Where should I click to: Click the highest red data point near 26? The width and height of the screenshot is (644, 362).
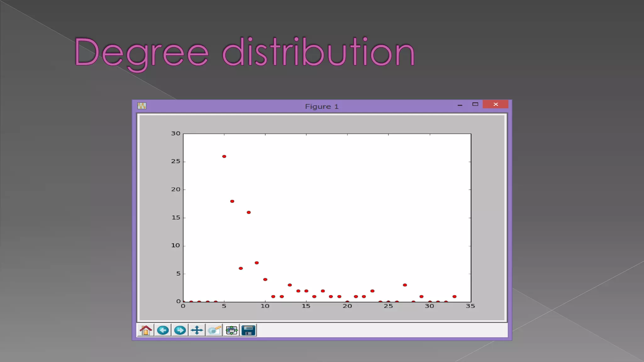tap(224, 156)
